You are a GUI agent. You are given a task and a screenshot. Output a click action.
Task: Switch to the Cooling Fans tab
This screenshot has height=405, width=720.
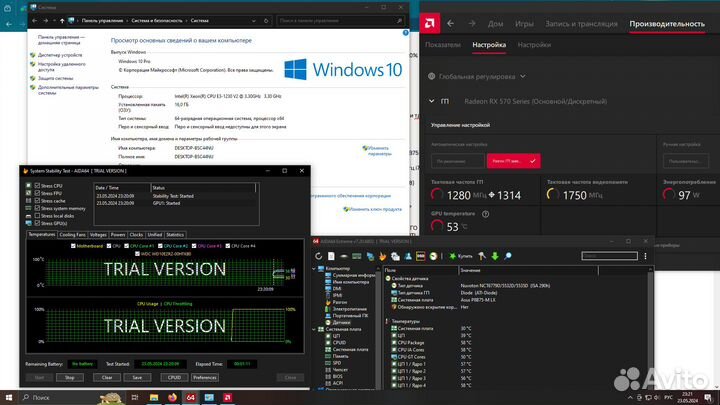tap(72, 234)
